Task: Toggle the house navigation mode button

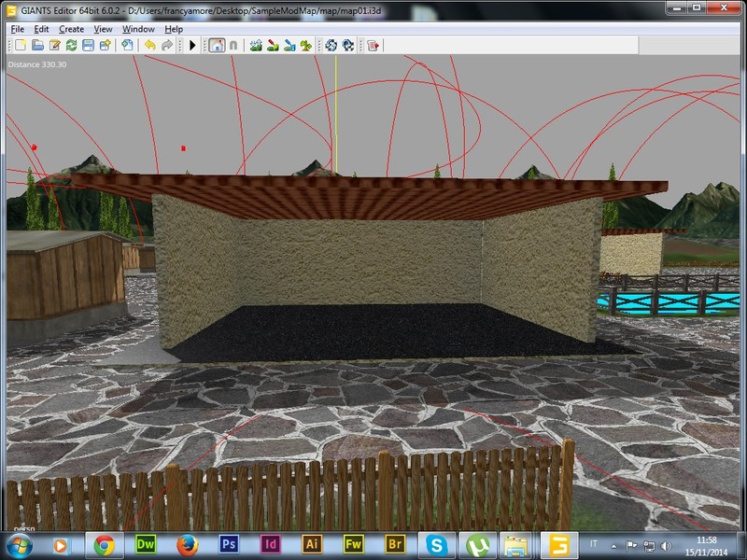Action: coord(216,45)
